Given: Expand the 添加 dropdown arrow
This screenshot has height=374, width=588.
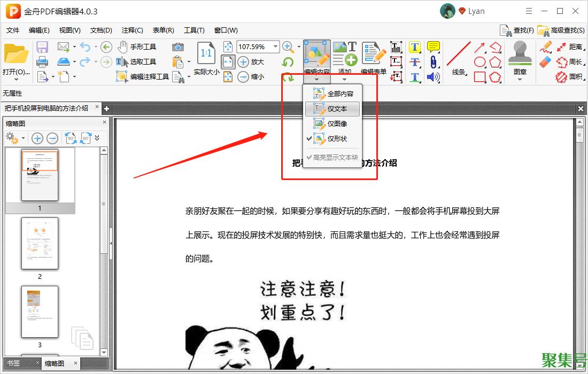Looking at the screenshot, I should point(345,80).
